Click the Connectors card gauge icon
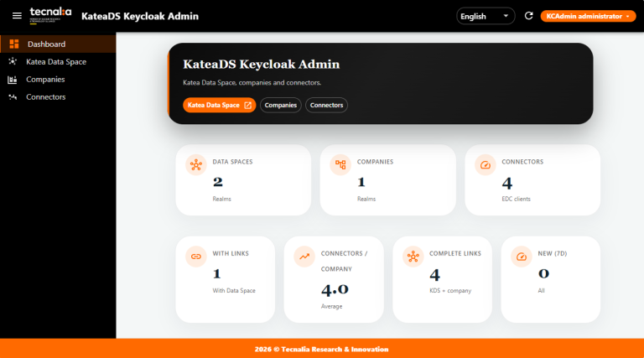Image resolution: width=644 pixels, height=358 pixels. tap(486, 164)
